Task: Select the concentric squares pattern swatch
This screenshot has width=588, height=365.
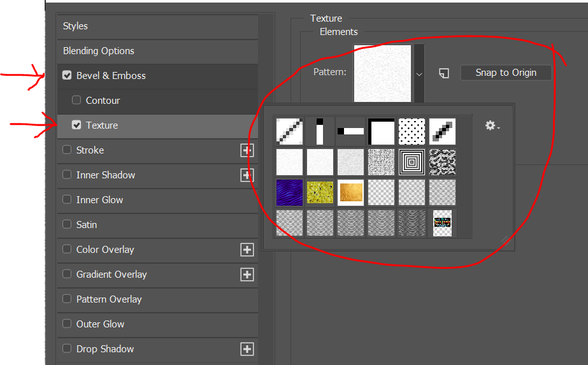Action: (x=412, y=162)
